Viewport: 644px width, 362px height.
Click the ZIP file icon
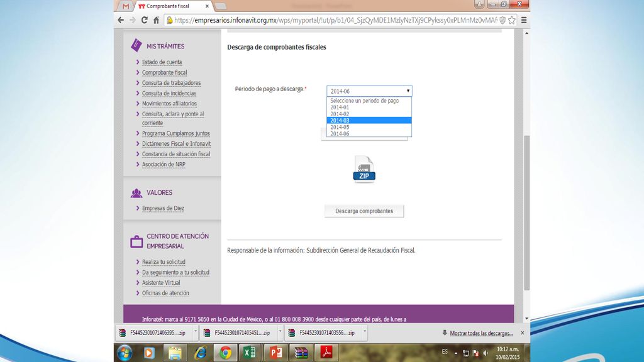364,168
